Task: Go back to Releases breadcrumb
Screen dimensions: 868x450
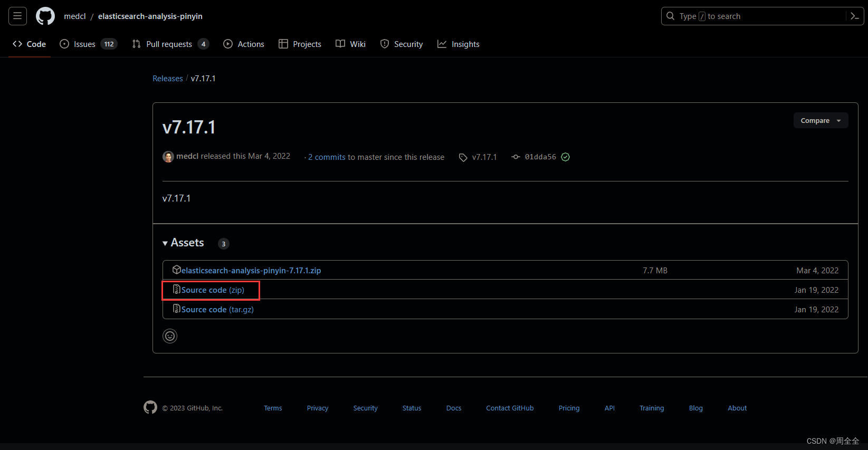Action: coord(168,79)
